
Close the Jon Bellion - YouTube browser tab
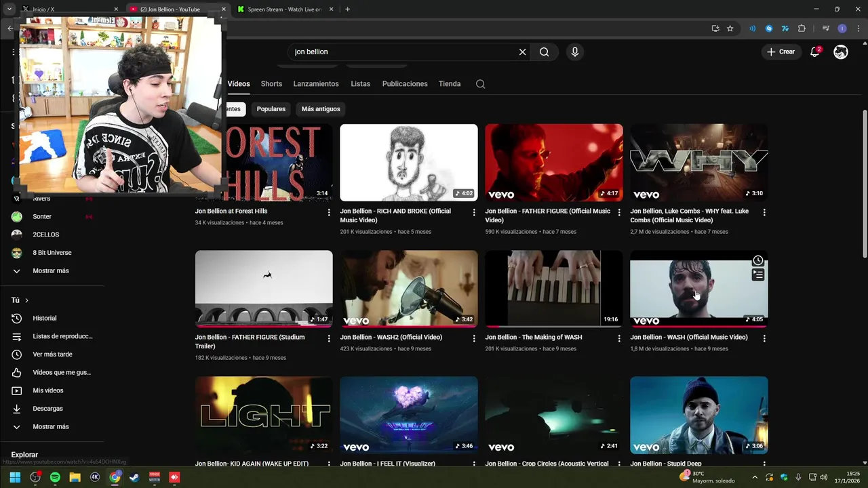(x=224, y=9)
